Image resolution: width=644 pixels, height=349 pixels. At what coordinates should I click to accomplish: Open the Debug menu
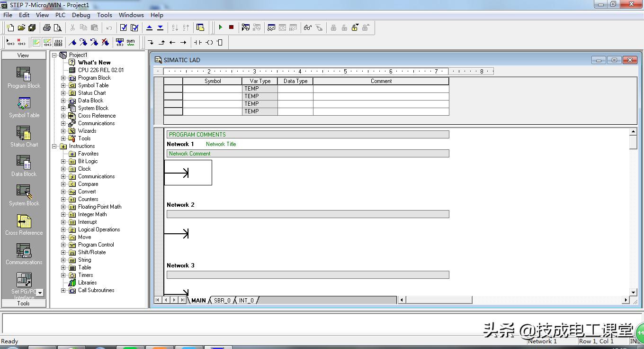[81, 15]
